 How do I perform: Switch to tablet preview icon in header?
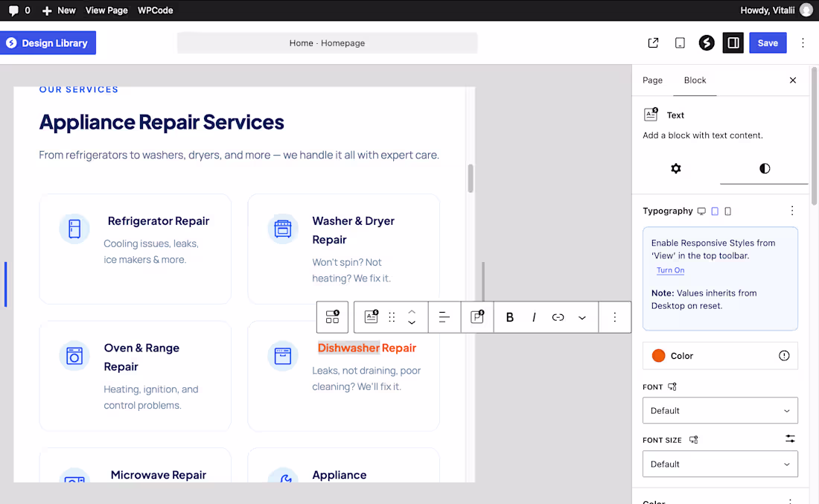tap(680, 43)
